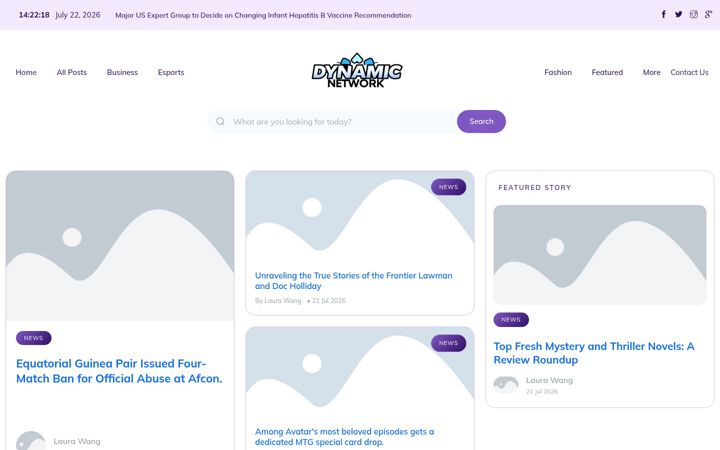Image resolution: width=720 pixels, height=450 pixels.
Task: Open the Equatorial Guinea Pair four-match ban article
Action: click(x=119, y=371)
